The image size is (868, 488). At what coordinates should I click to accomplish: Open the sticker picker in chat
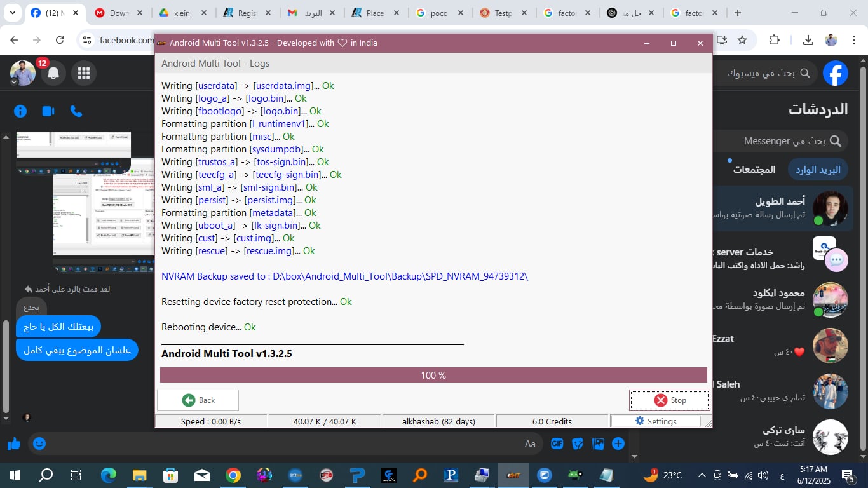pos(578,444)
